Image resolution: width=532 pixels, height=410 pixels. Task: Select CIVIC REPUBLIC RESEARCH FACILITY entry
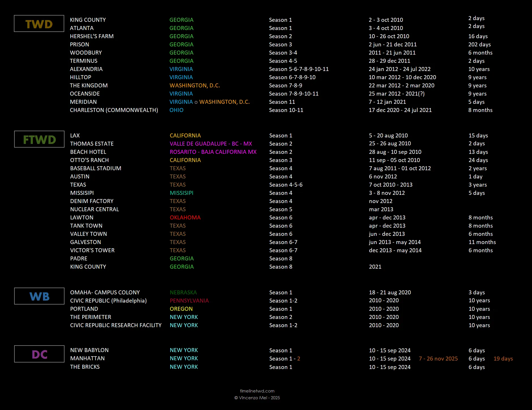click(x=116, y=325)
